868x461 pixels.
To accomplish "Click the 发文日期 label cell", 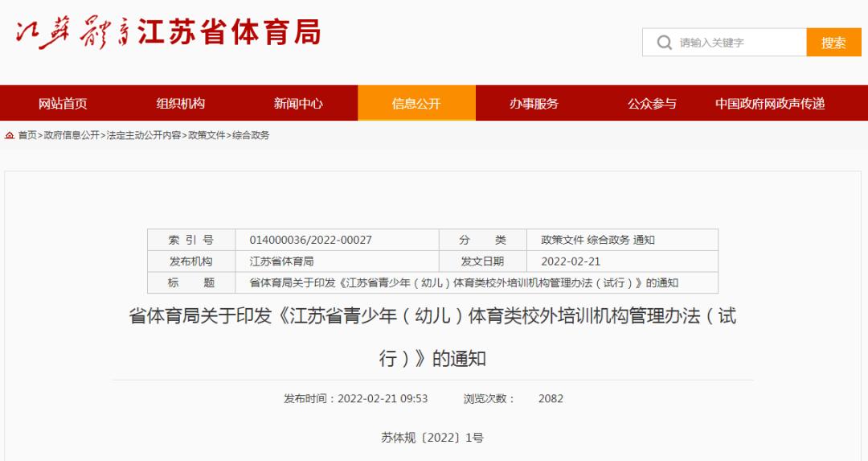I will pyautogui.click(x=483, y=261).
